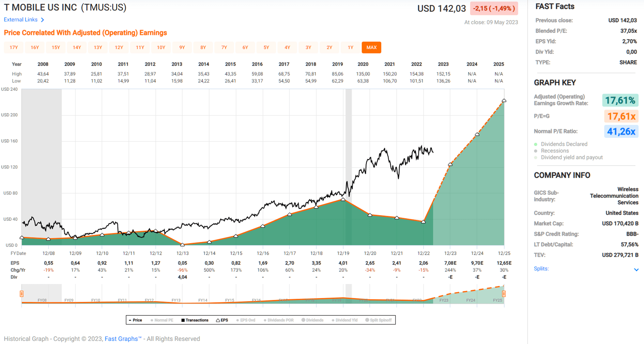This screenshot has width=644, height=344.
Task: Click the active MAX range button
Action: tap(371, 47)
